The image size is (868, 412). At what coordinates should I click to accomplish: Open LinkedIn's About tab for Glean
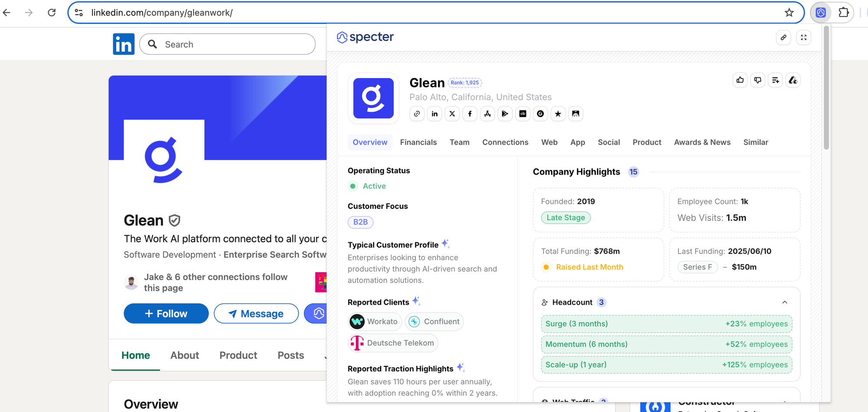click(185, 355)
